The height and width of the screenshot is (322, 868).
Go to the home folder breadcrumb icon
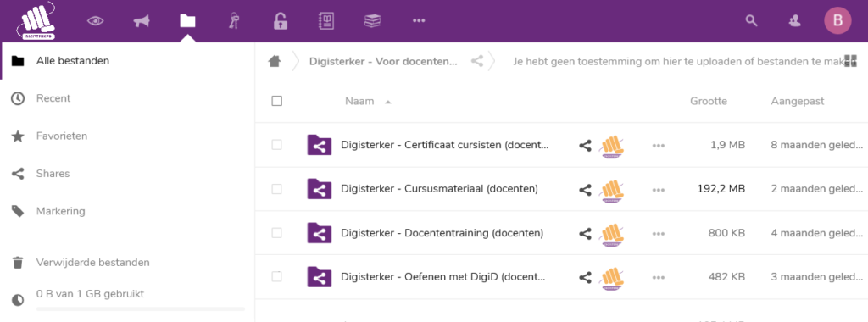click(275, 61)
